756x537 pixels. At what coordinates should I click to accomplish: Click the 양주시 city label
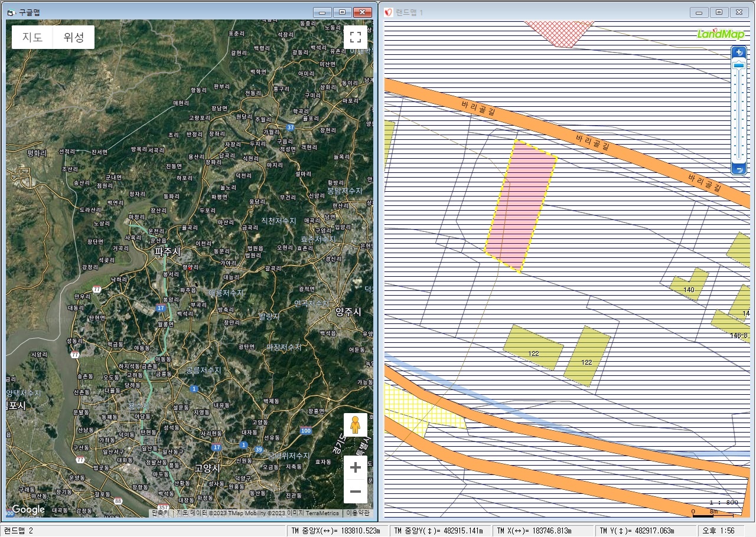point(348,312)
